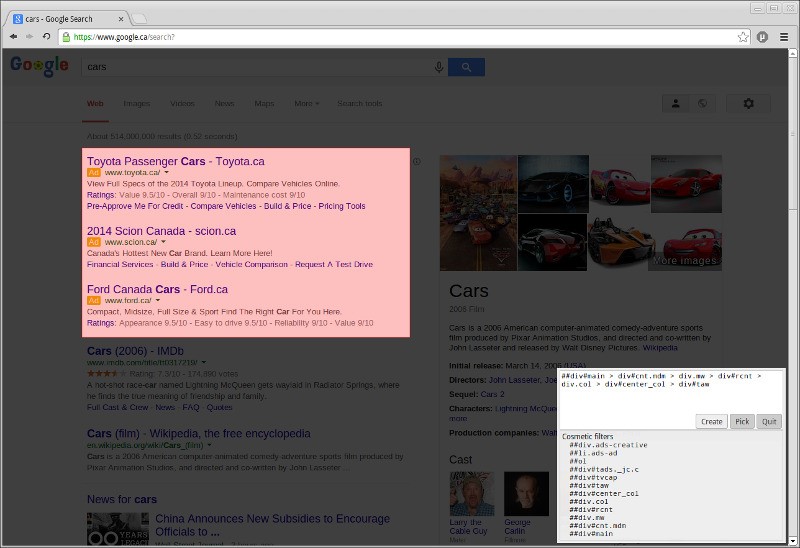The width and height of the screenshot is (800, 548).
Task: Quit the element picker dialog
Action: [x=769, y=422]
